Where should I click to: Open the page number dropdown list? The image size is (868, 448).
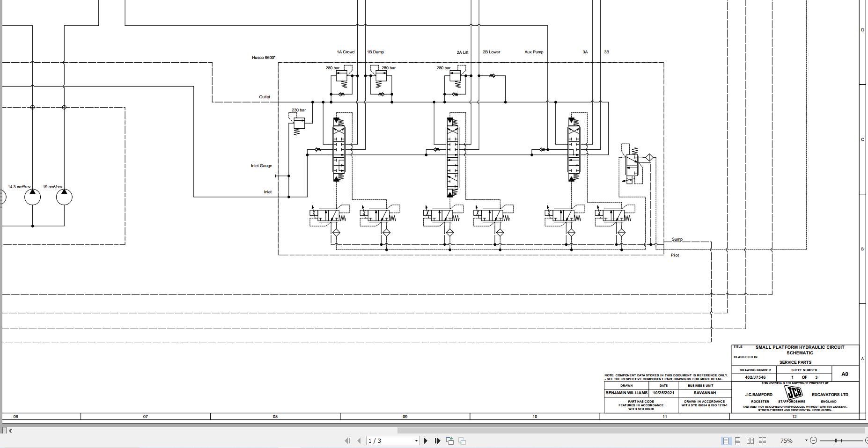[x=416, y=441]
